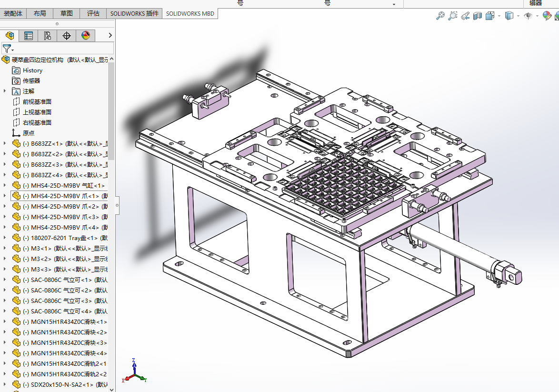Open View Orientation cube icon

click(x=490, y=16)
